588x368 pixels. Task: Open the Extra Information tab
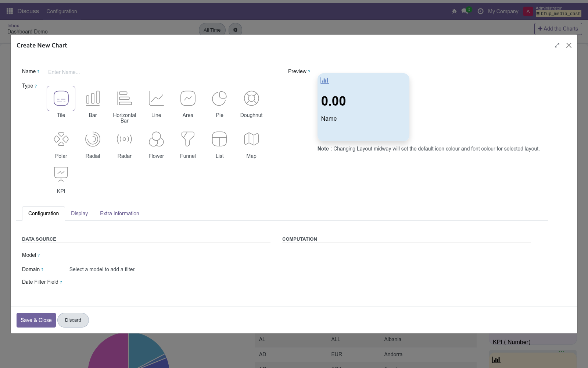tap(119, 213)
